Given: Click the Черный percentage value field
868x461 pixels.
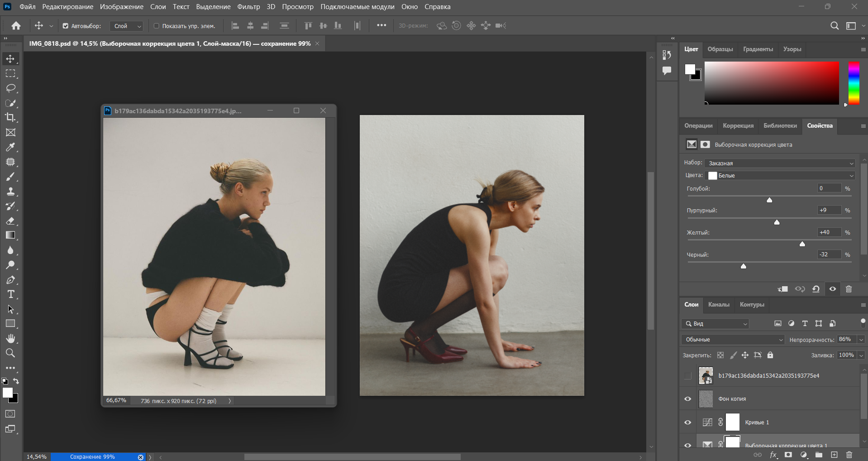Looking at the screenshot, I should pos(829,255).
